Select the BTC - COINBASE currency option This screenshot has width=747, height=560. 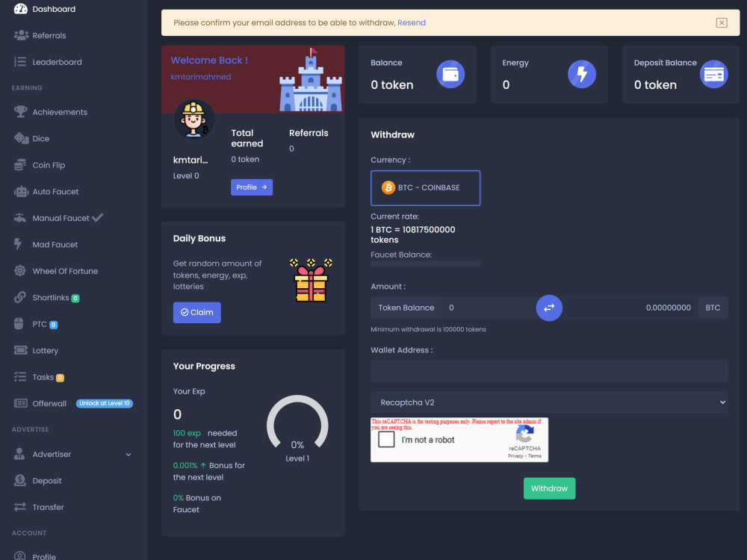[426, 188]
